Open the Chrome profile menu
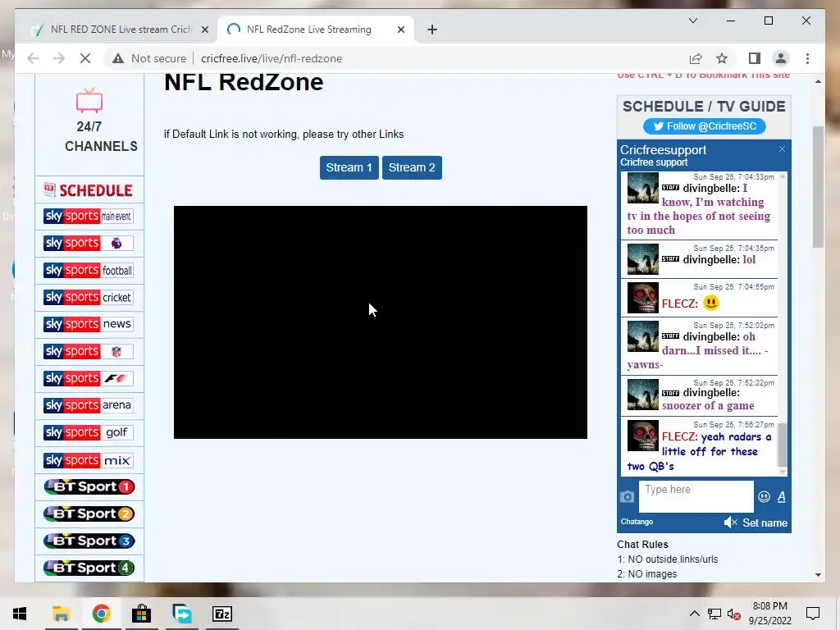Viewport: 840px width, 630px height. tap(781, 58)
